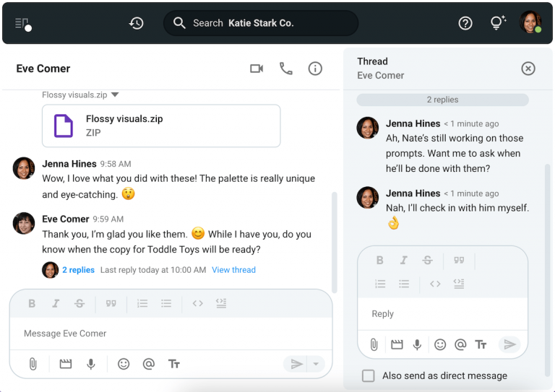The width and height of the screenshot is (555, 392).
Task: Open send options dropdown arrow
Action: (x=316, y=364)
